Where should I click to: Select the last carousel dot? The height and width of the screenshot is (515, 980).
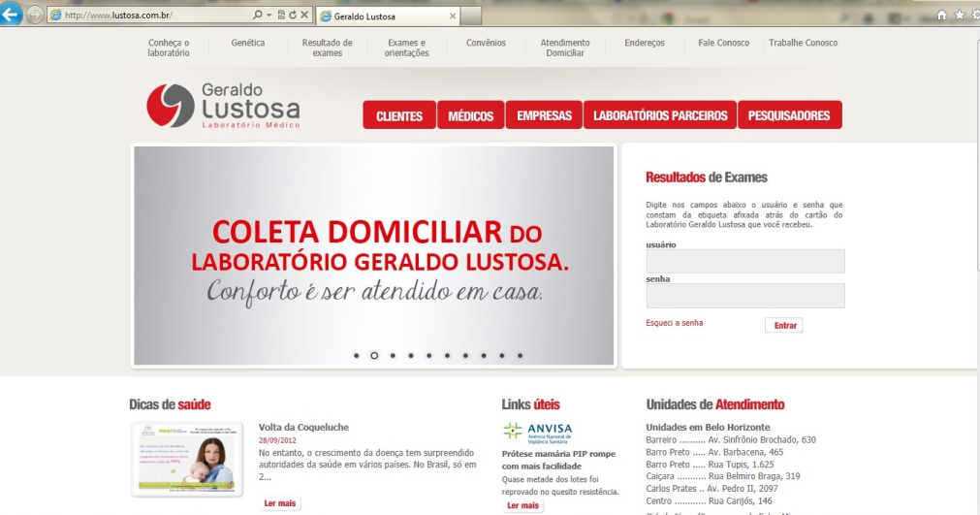520,356
